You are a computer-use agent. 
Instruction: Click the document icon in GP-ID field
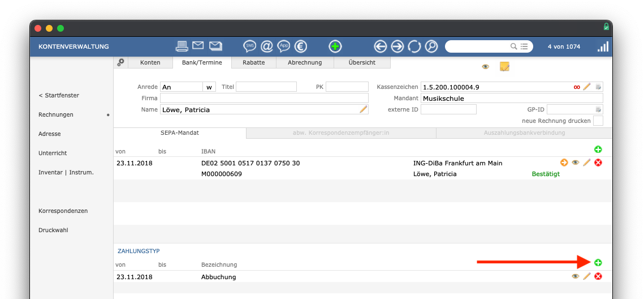598,109
